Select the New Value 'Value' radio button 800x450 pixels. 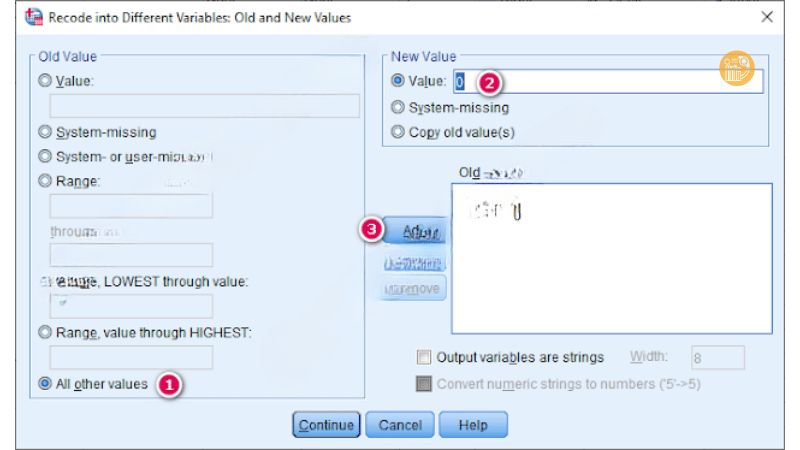398,81
